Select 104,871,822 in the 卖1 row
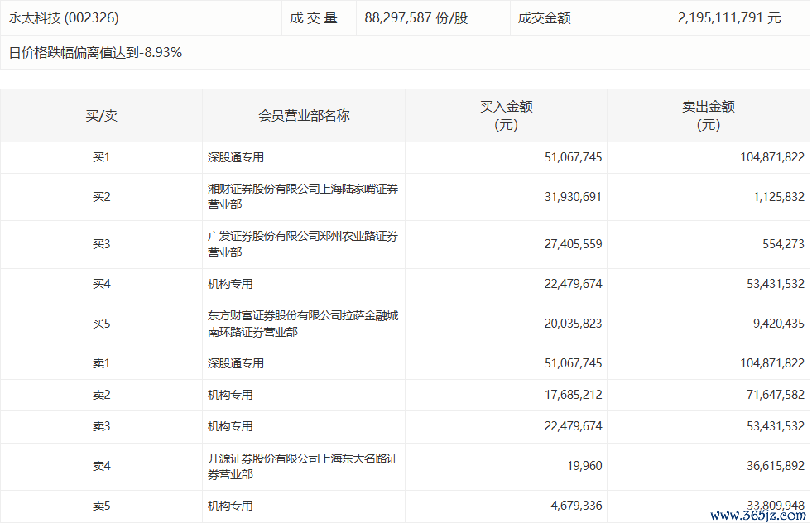 point(772,364)
